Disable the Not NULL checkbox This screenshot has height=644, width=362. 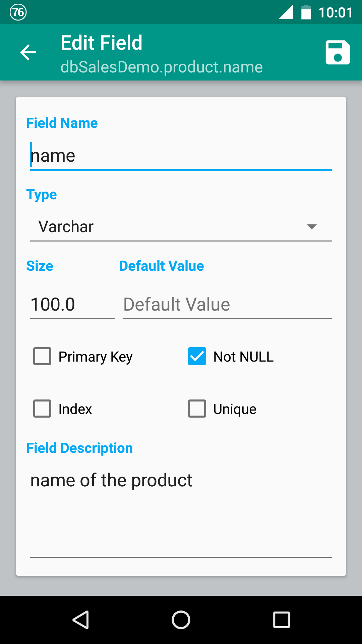pyautogui.click(x=197, y=357)
